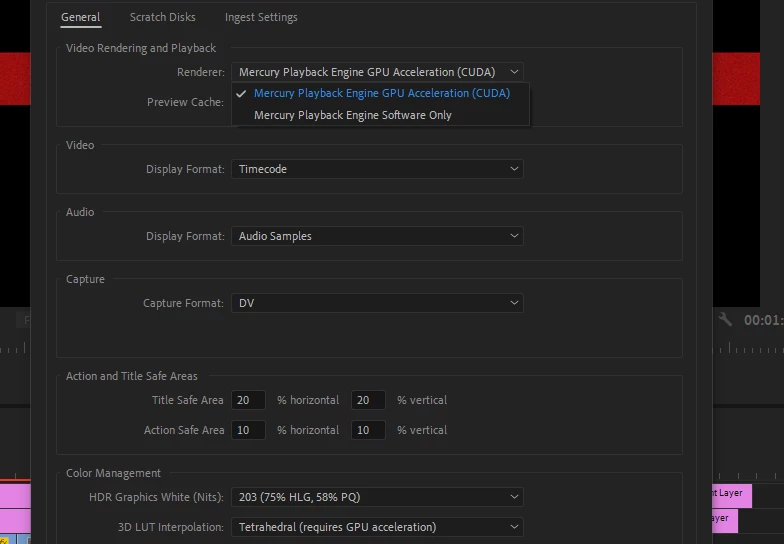Click the 'Action and Title Safe Areas' label
The image size is (784, 544).
[132, 376]
